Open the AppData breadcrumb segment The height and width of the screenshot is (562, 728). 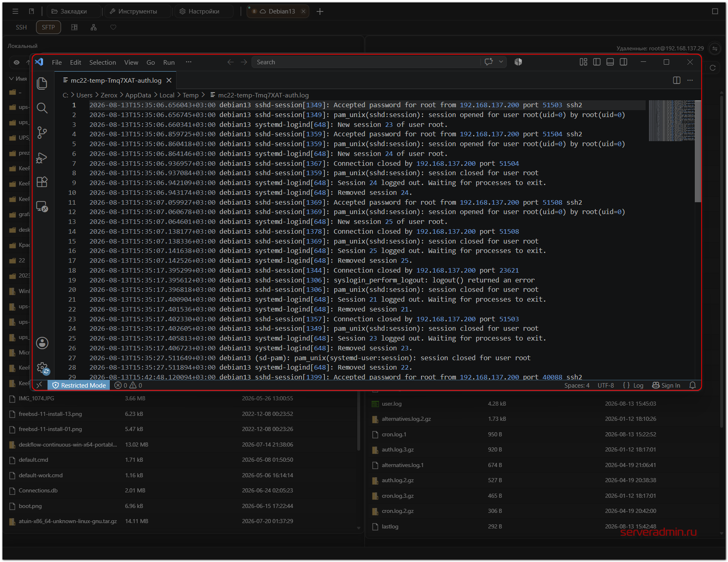(x=138, y=95)
